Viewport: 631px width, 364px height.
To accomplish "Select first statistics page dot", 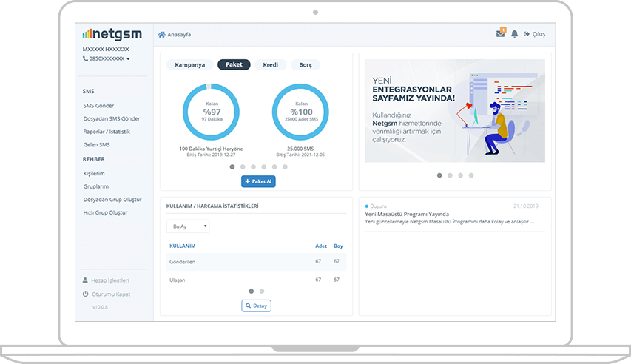I will [251, 291].
